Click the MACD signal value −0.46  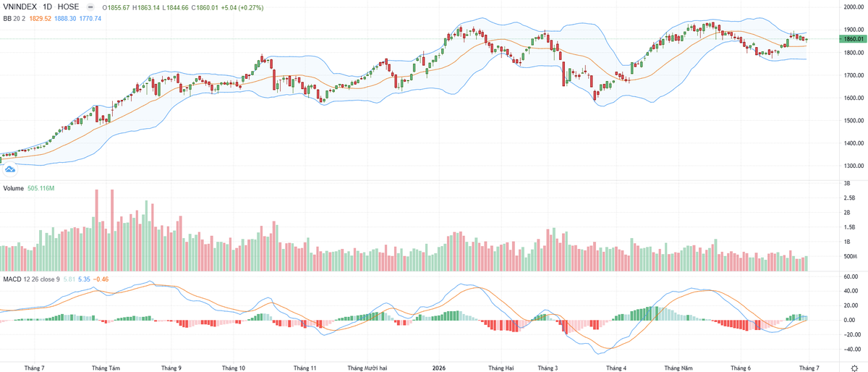[101, 279]
